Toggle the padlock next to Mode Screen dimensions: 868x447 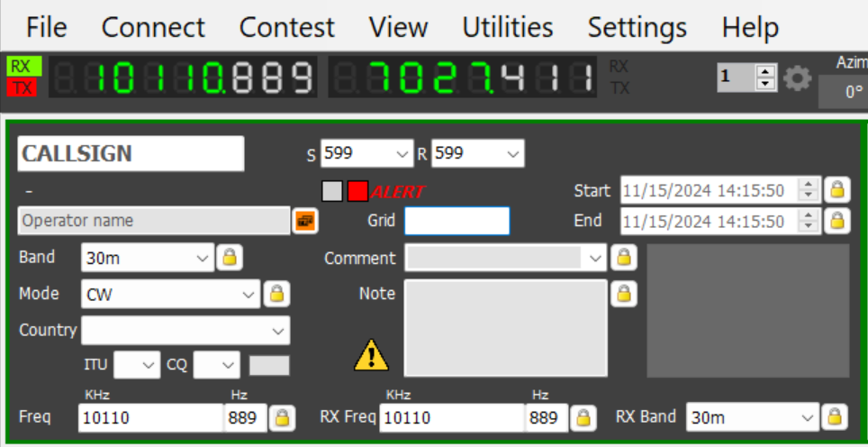[x=276, y=294]
